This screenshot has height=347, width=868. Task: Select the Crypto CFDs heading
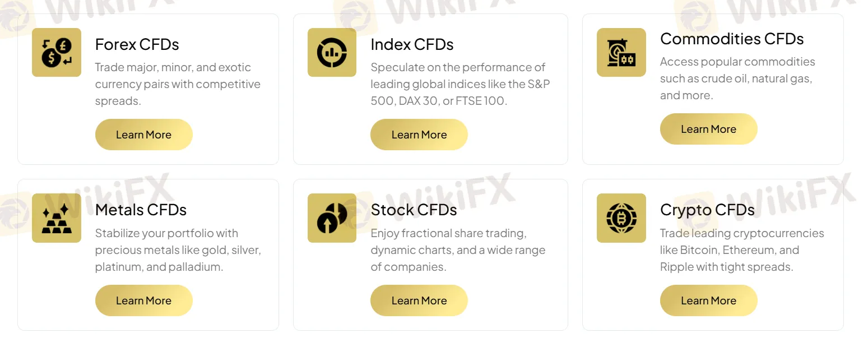[707, 210]
